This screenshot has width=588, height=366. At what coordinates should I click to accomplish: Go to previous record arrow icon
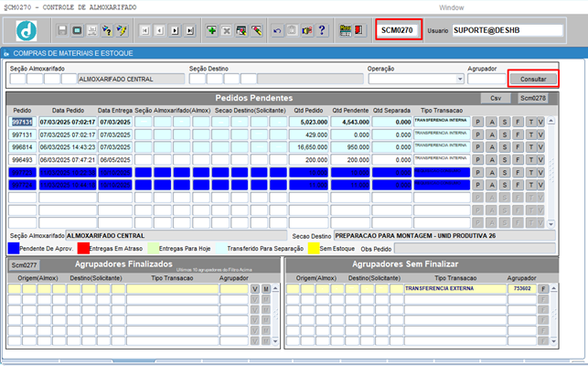pos(160,30)
